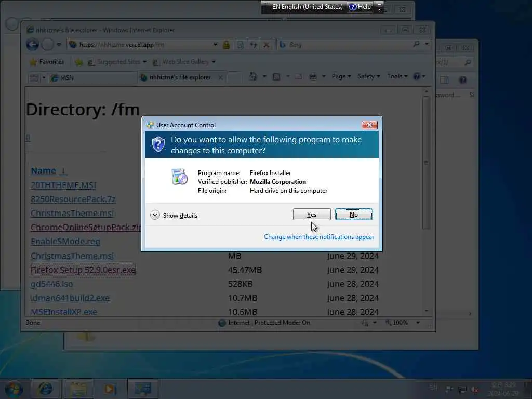Image resolution: width=532 pixels, height=399 pixels.
Task: Open the Windows Start menu
Action: click(x=14, y=389)
